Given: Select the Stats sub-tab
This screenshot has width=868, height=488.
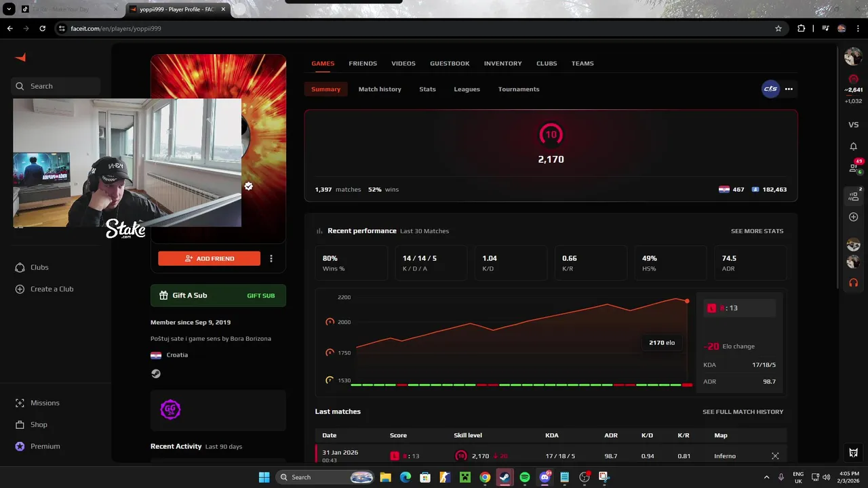Looking at the screenshot, I should click(427, 89).
